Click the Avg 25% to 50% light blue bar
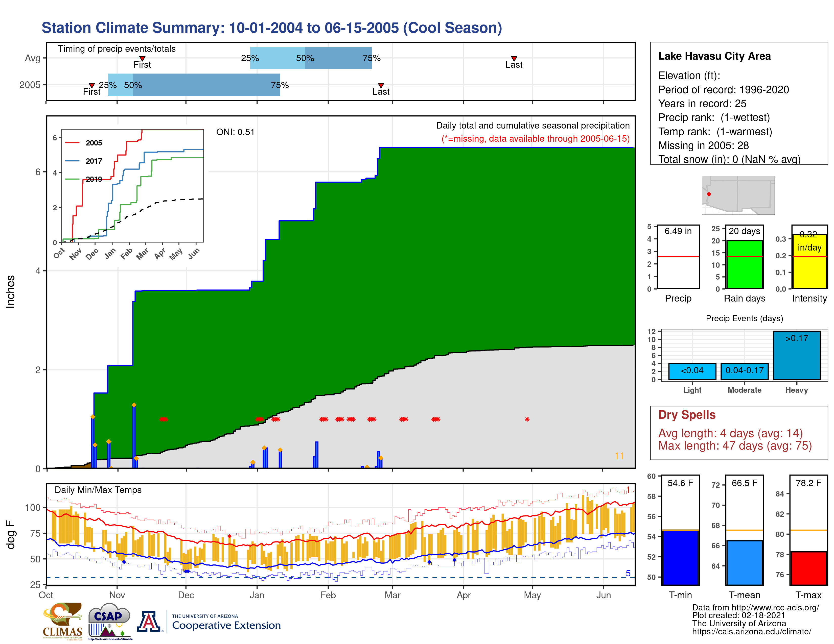Screen dimensions: 834x644 coord(277,58)
